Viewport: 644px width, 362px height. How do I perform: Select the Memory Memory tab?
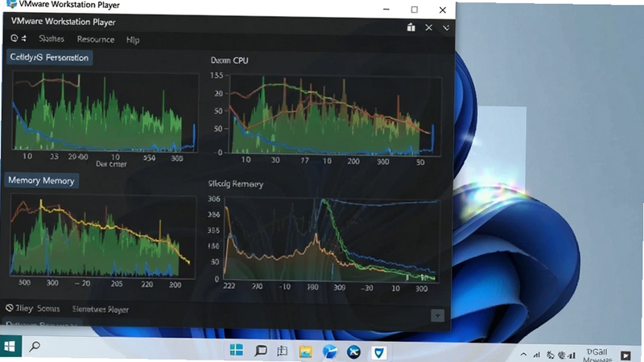pyautogui.click(x=41, y=180)
